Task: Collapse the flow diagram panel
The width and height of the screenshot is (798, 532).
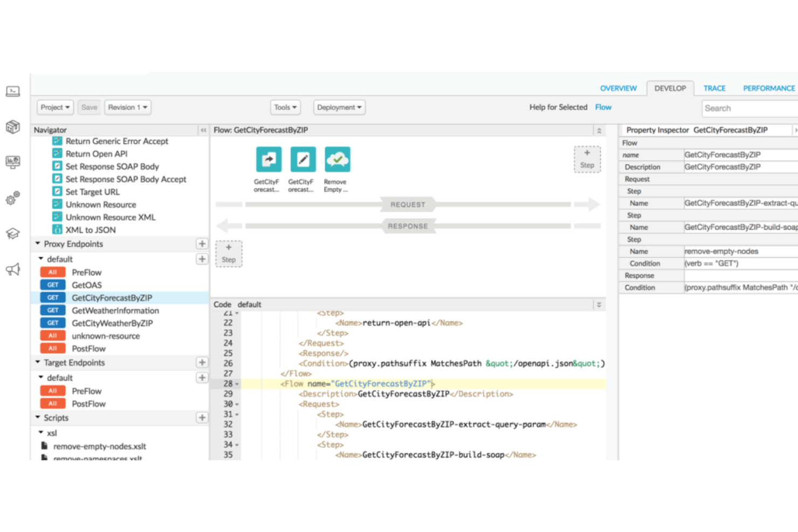Action: [x=598, y=130]
